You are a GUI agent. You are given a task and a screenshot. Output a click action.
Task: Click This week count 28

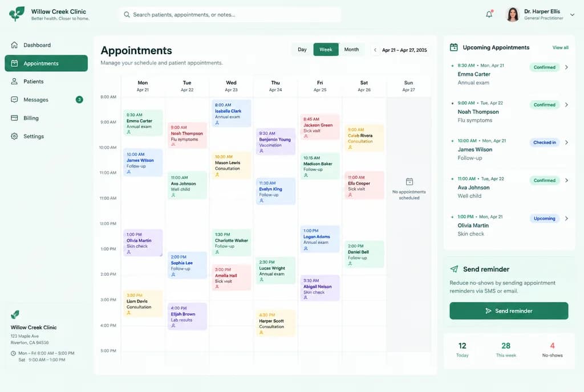tap(506, 346)
